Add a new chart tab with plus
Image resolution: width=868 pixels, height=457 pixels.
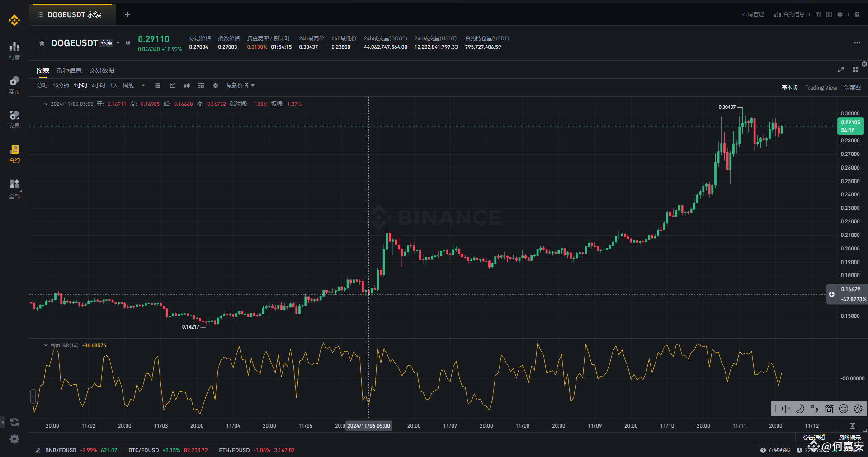click(x=127, y=14)
